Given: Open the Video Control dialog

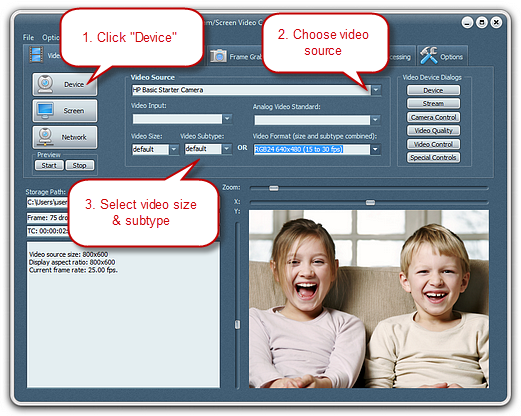Looking at the screenshot, I should pyautogui.click(x=433, y=144).
